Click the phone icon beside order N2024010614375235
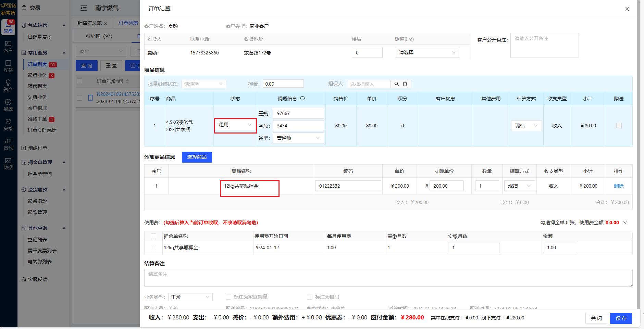This screenshot has width=644, height=329. [x=90, y=98]
